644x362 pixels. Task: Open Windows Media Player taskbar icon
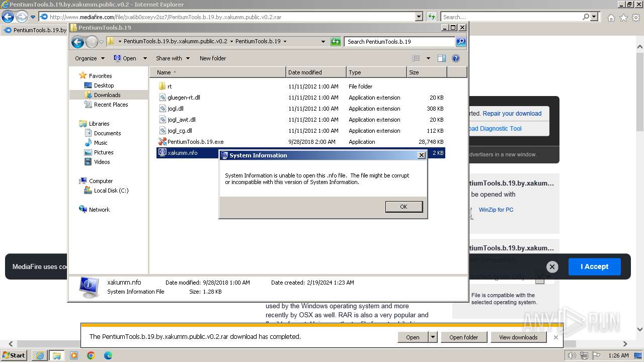(74, 355)
